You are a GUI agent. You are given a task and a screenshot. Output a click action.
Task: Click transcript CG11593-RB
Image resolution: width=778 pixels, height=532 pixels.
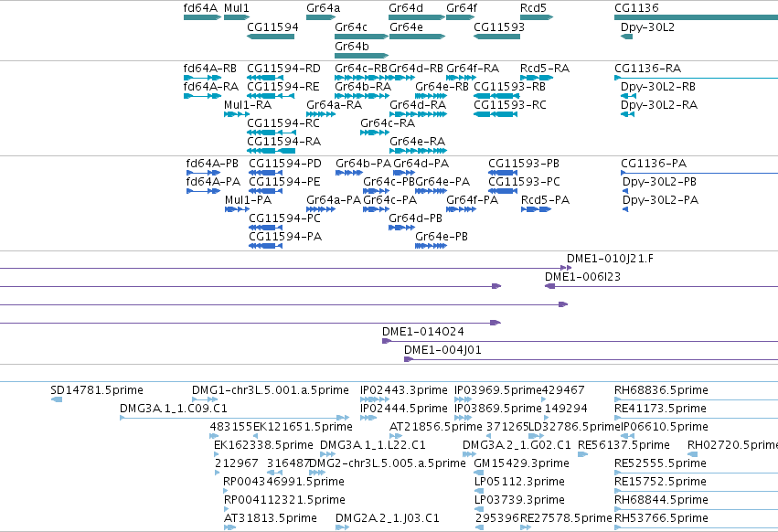[496, 96]
